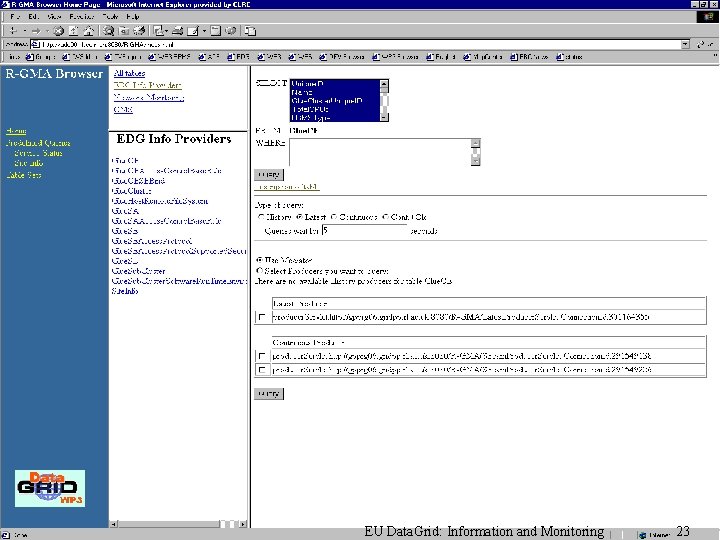Click the page icon in the address bar
Viewport: 720px width, 540px height.
pos(35,45)
